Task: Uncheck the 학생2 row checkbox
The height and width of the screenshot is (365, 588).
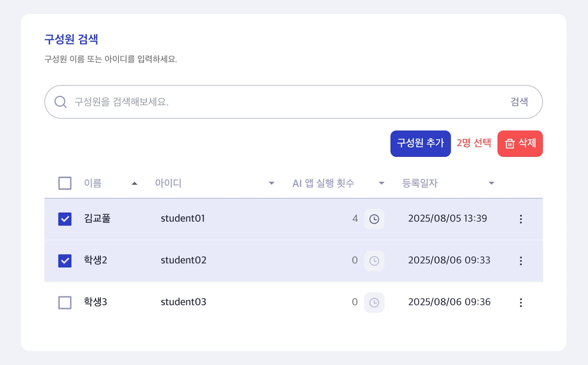Action: (x=65, y=261)
